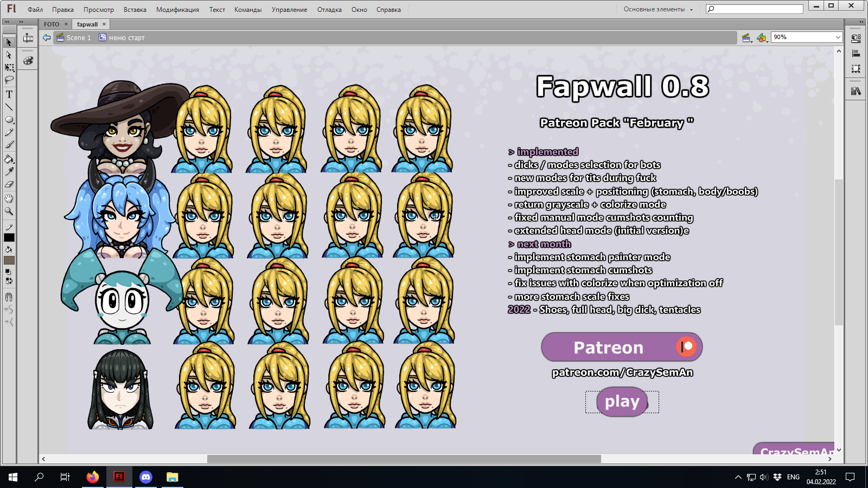The width and height of the screenshot is (868, 488).
Task: Open the Edit Scene clapperboard dropdown
Action: [x=746, y=37]
